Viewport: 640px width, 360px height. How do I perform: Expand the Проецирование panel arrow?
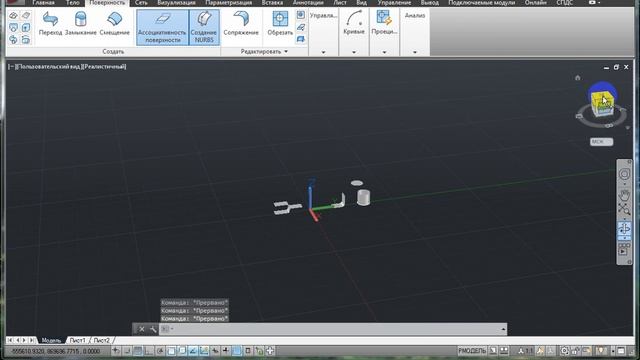384,52
